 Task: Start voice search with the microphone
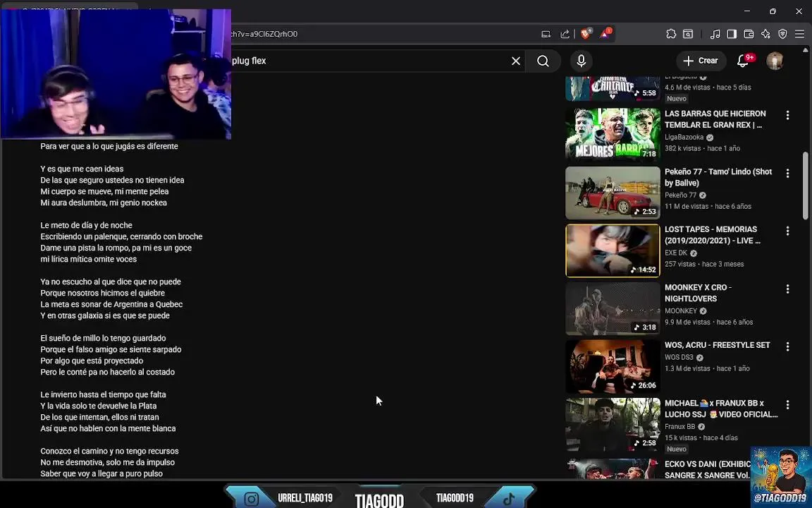pyautogui.click(x=581, y=61)
